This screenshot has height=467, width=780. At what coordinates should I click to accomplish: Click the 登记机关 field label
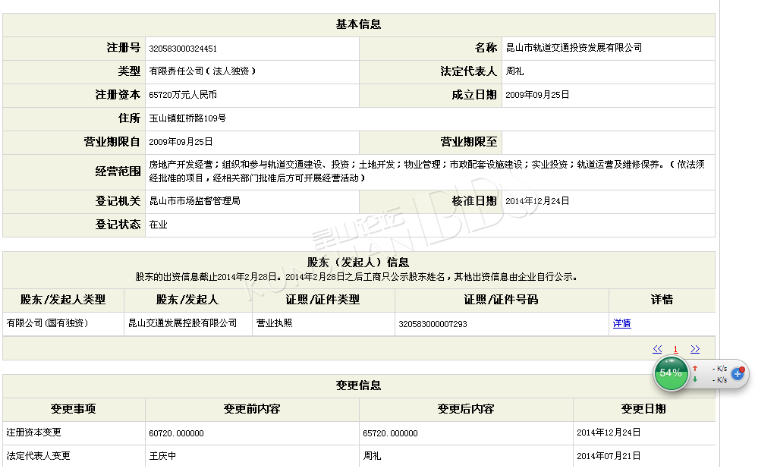118,201
